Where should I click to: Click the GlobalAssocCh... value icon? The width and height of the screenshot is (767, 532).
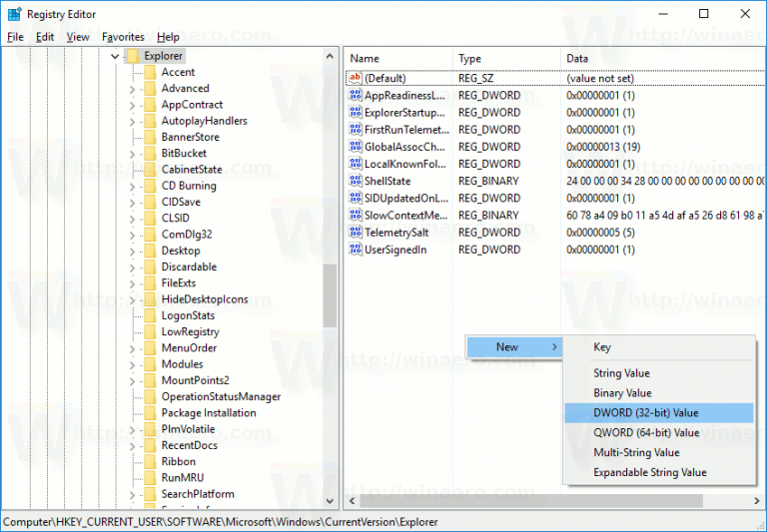[356, 147]
